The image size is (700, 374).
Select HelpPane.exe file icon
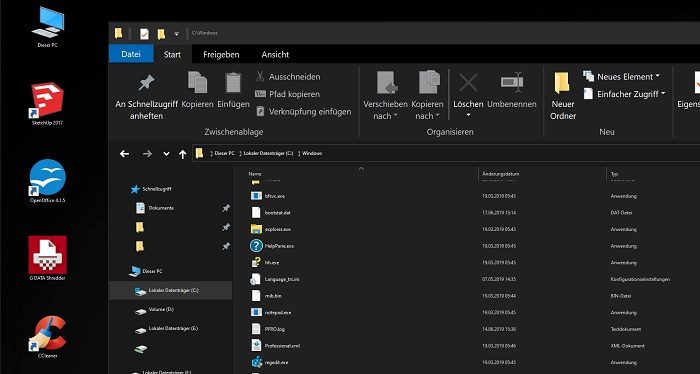(x=256, y=245)
